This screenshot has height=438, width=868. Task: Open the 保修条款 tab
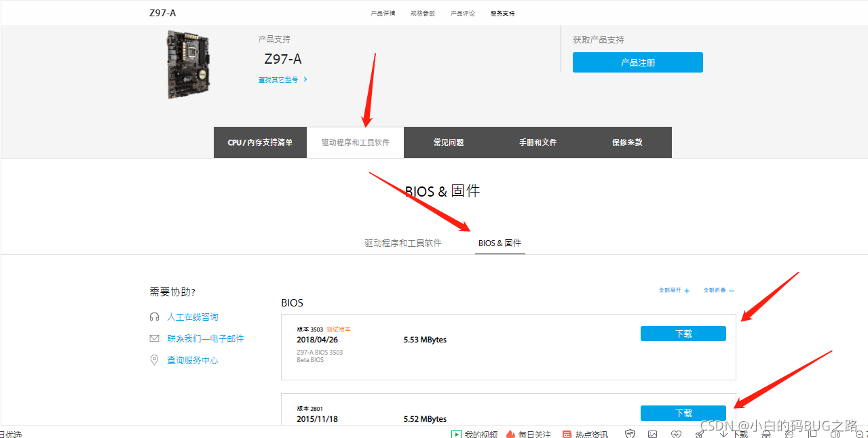coord(627,142)
